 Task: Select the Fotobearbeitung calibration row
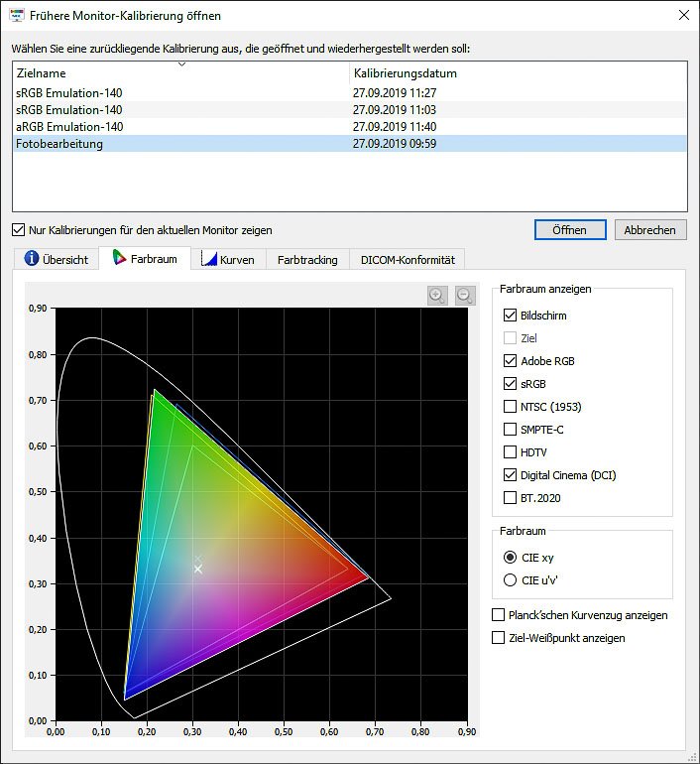click(x=350, y=143)
